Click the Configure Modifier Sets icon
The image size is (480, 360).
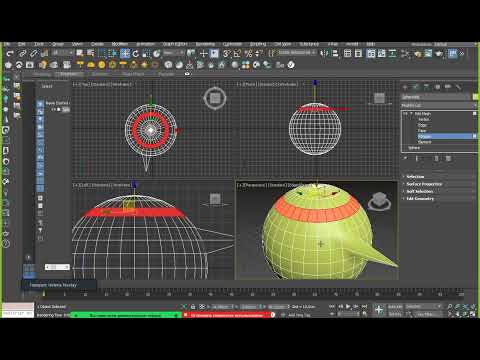(448, 159)
